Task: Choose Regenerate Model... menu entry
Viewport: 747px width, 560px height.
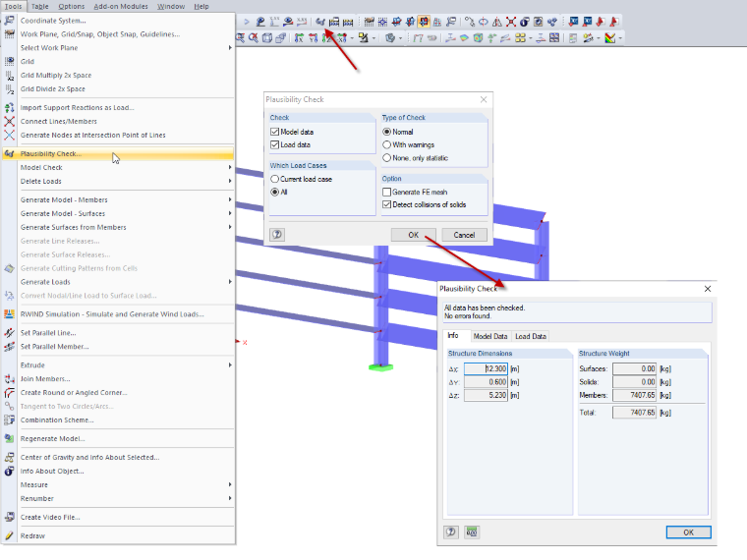Action: point(118,438)
